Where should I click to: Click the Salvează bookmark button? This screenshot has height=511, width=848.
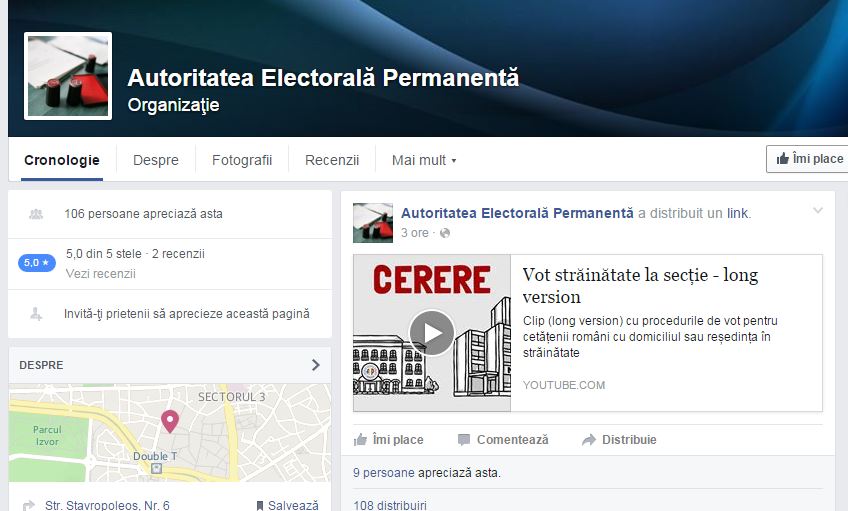click(x=287, y=506)
